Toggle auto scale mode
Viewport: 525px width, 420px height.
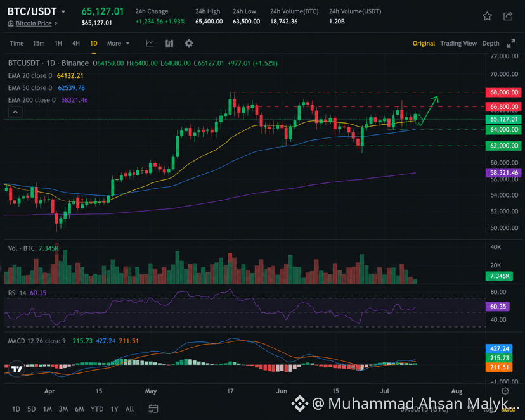coord(509,409)
